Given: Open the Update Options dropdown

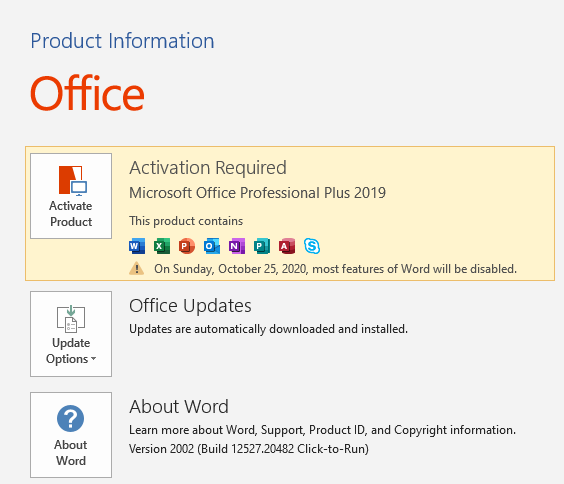Looking at the screenshot, I should tap(71, 334).
